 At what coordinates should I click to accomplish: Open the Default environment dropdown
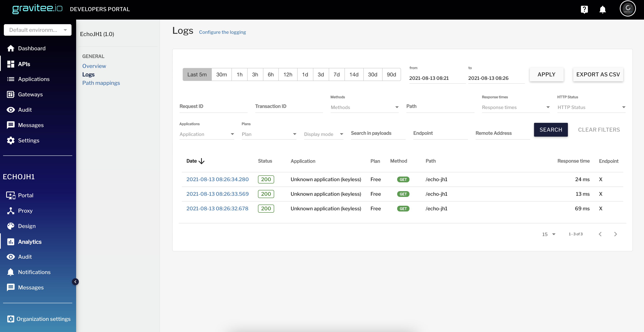tap(37, 30)
